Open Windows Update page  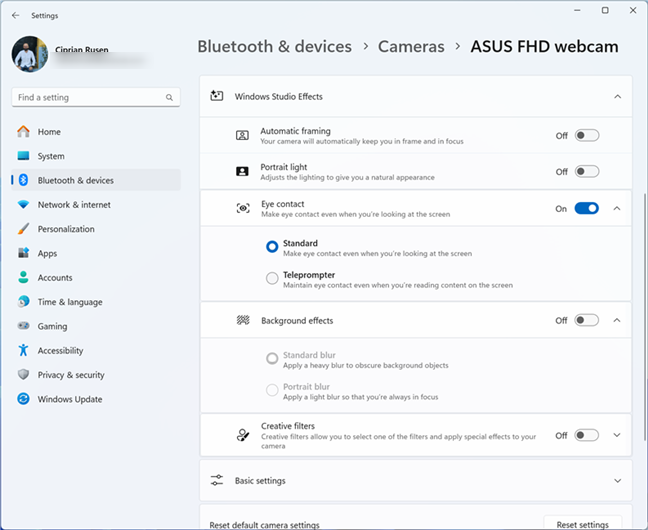[x=96, y=399]
